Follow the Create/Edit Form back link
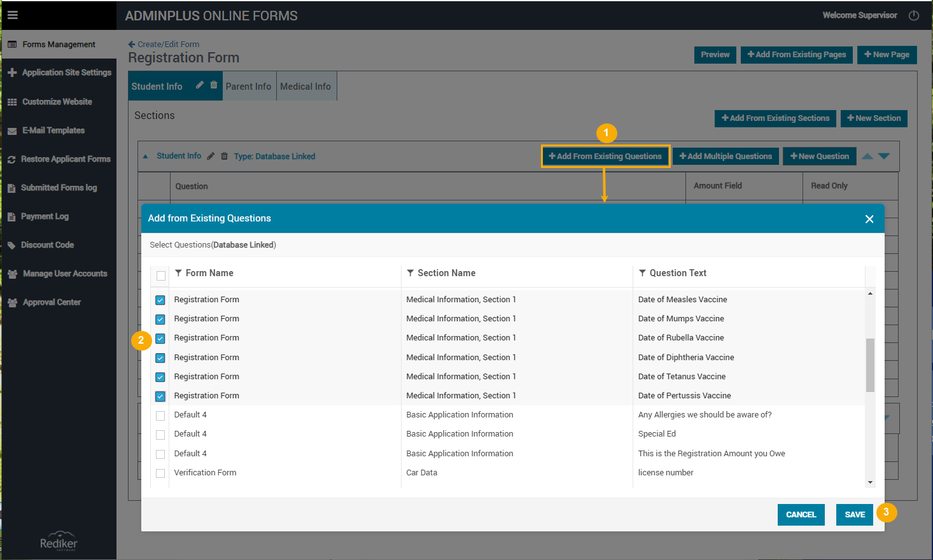This screenshot has height=560, width=933. [x=168, y=45]
